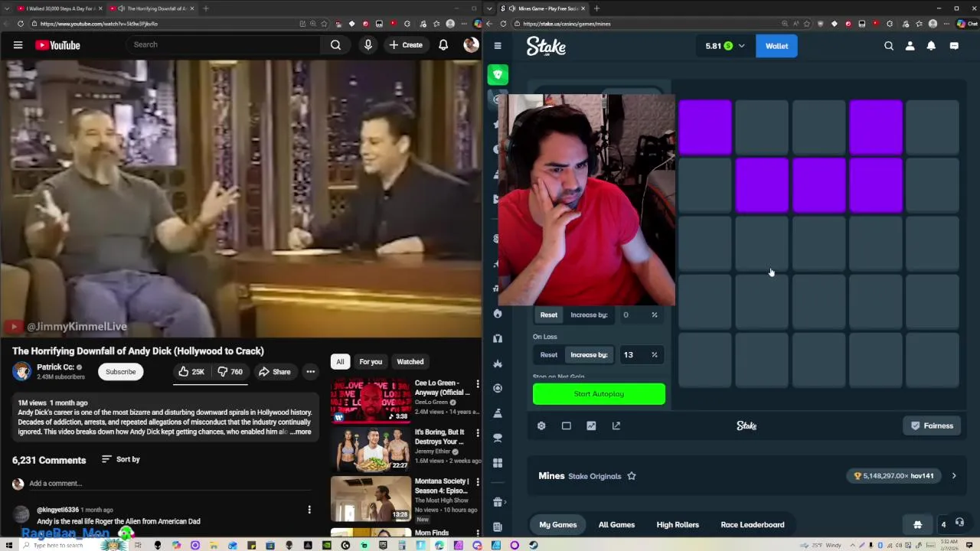Click the YouTube Create button
The height and width of the screenshot is (551, 980).
click(x=406, y=45)
